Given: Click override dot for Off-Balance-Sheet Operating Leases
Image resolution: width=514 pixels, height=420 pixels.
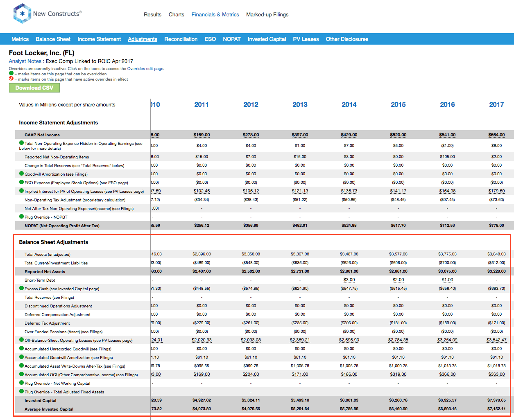Looking at the screenshot, I should click(x=22, y=340).
